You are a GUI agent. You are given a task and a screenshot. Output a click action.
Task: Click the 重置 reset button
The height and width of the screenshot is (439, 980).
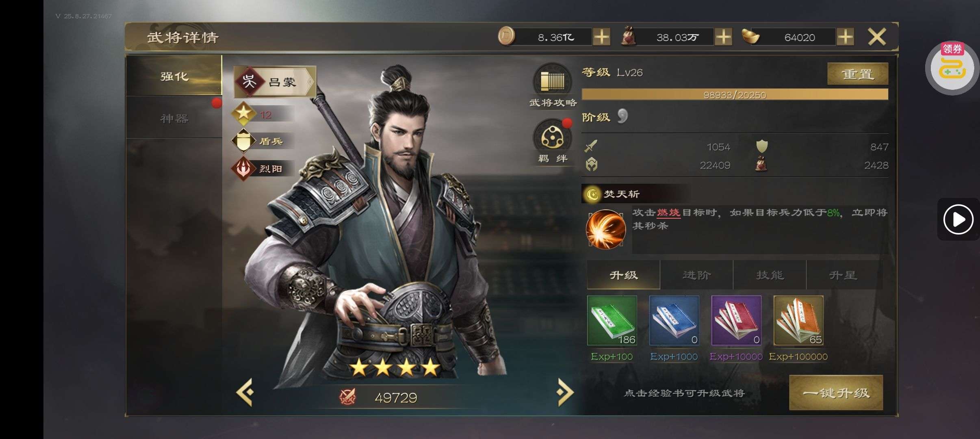858,74
